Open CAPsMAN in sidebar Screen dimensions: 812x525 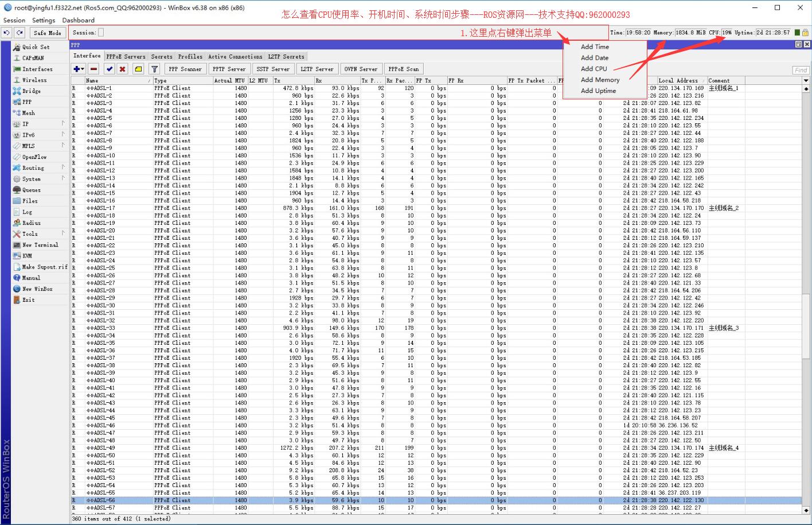click(34, 58)
